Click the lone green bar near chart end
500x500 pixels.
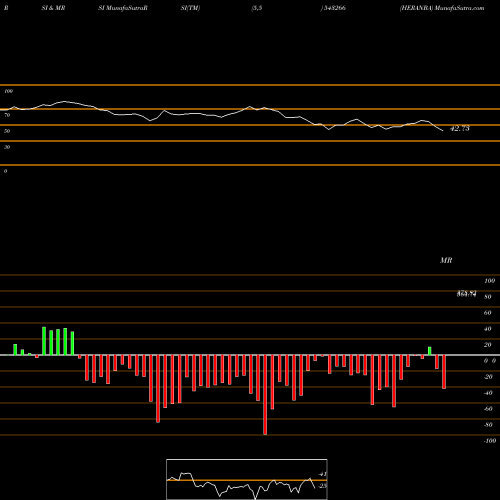430,351
